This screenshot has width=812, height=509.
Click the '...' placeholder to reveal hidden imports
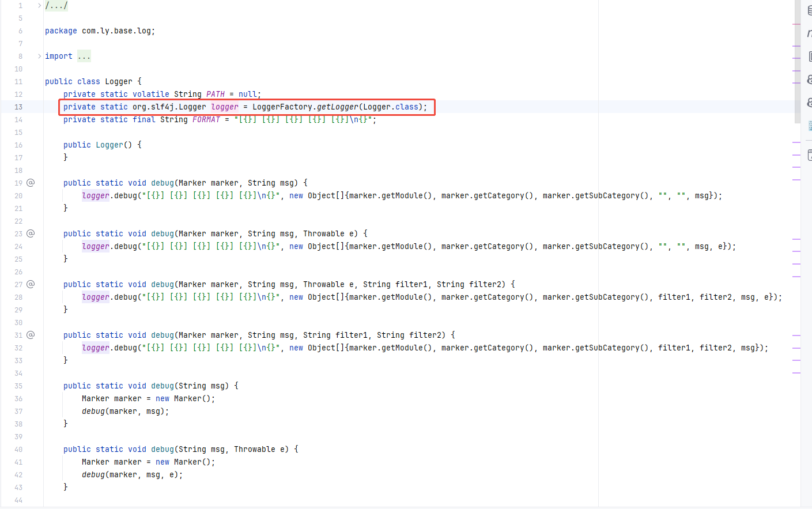pyautogui.click(x=84, y=56)
